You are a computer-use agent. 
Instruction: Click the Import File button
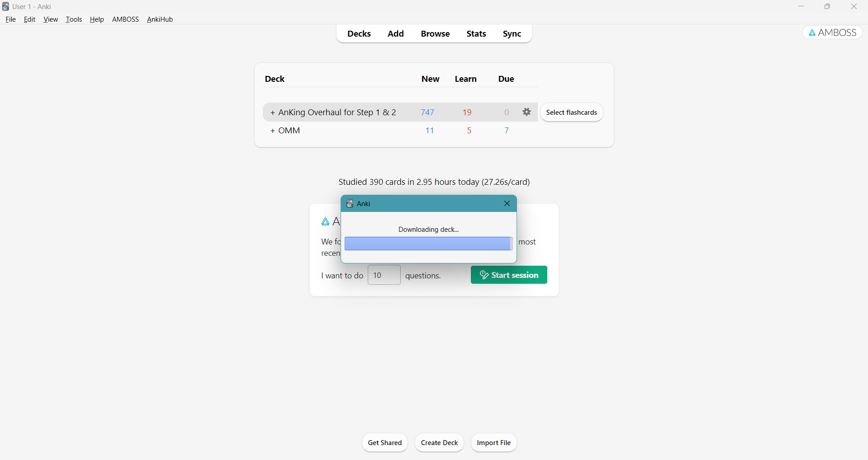493,443
